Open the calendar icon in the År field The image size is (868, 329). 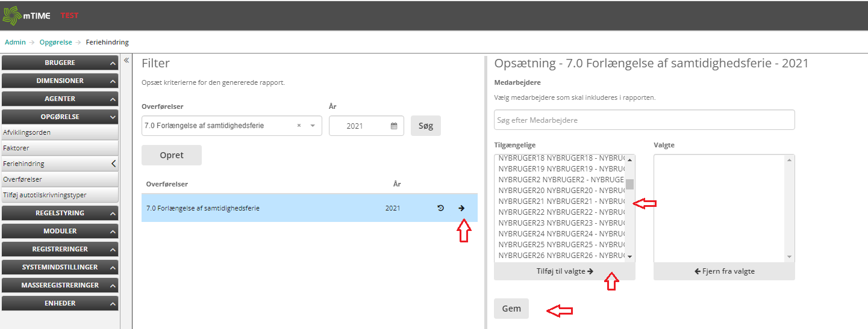394,126
